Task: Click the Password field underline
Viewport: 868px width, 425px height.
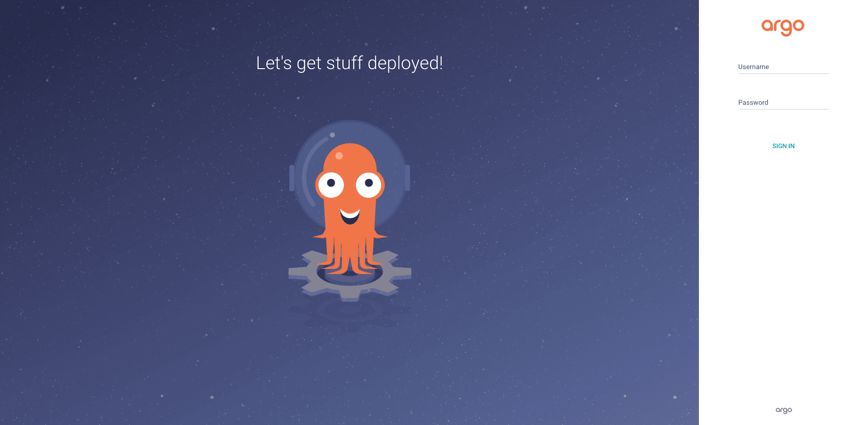Action: tap(783, 108)
